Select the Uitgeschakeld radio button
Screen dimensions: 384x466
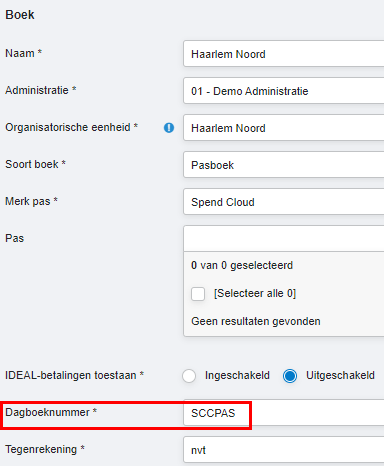(x=290, y=376)
